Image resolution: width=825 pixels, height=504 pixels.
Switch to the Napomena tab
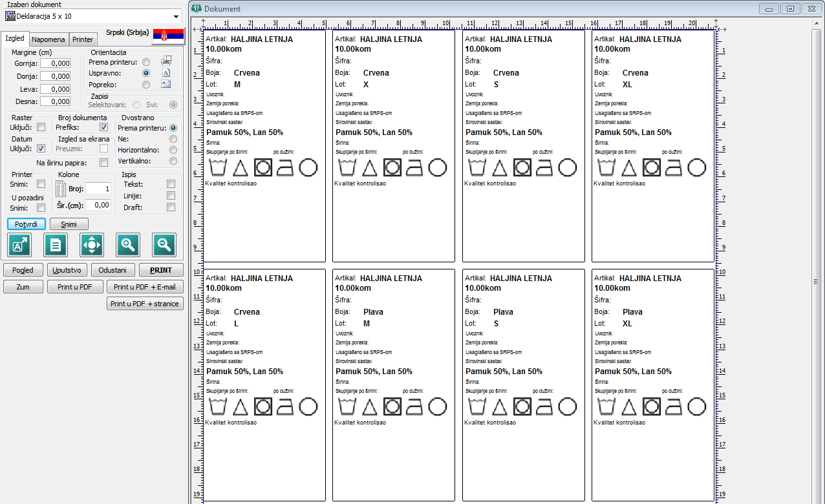pyautogui.click(x=48, y=39)
